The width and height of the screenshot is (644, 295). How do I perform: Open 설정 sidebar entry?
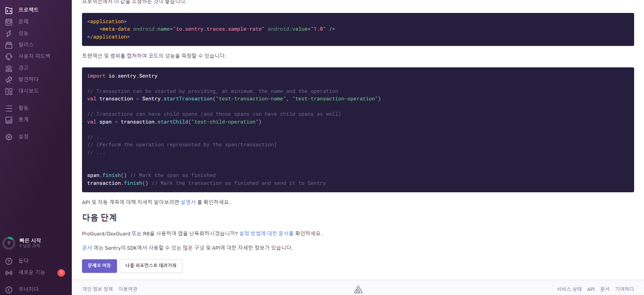click(23, 136)
